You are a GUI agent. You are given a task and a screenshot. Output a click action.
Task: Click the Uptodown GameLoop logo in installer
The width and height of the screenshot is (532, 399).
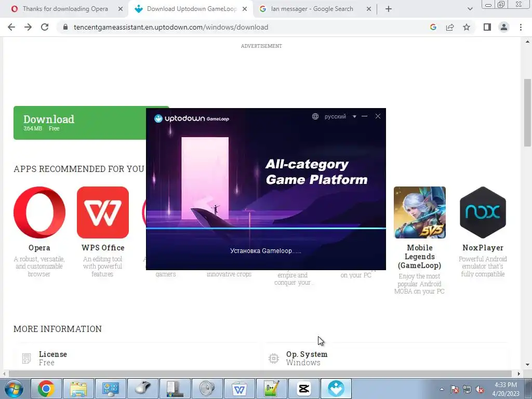(192, 118)
